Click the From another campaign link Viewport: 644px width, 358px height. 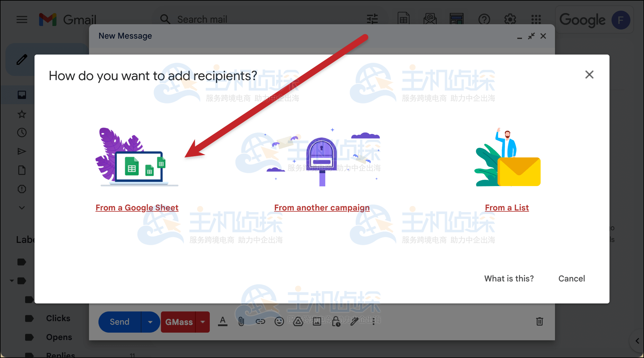[x=322, y=207]
